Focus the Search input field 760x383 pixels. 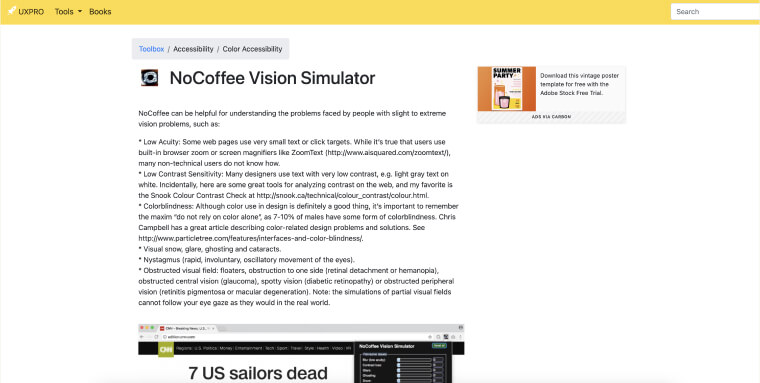[x=715, y=12]
